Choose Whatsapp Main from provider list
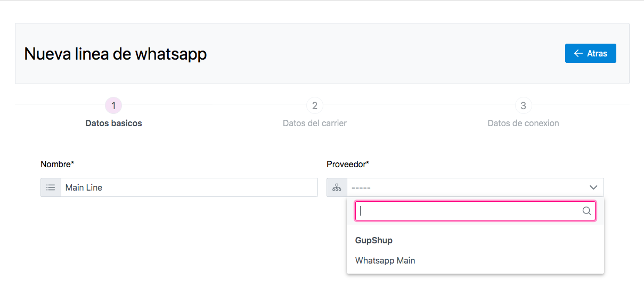644x304 pixels. 385,260
